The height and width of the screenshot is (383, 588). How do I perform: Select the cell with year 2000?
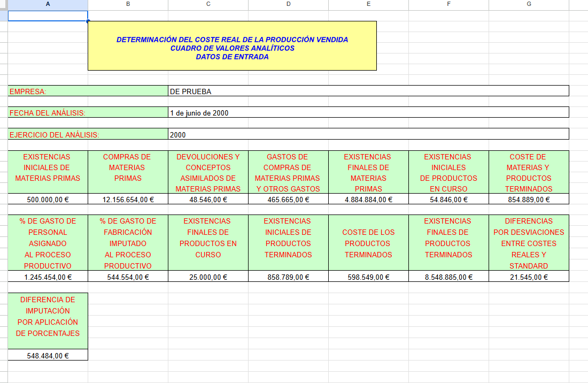coord(368,135)
